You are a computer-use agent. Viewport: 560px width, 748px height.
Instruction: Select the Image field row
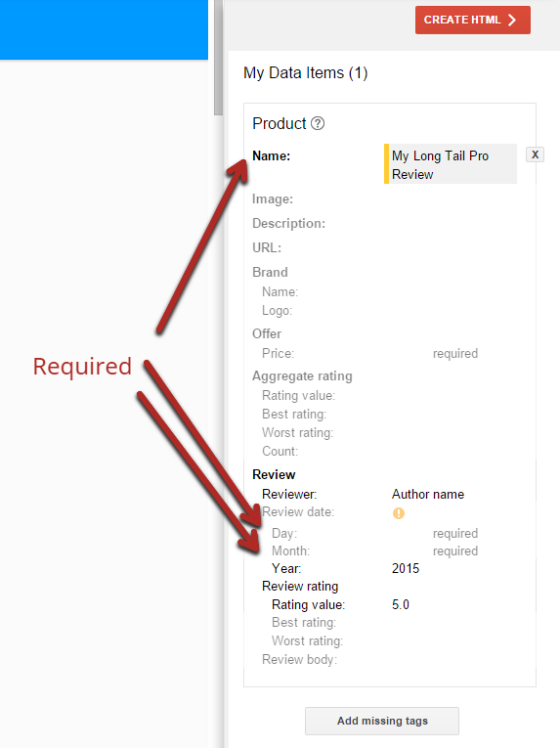point(389,198)
